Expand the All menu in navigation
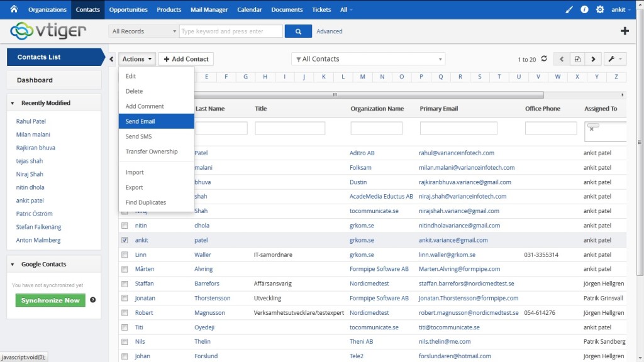 pos(347,9)
